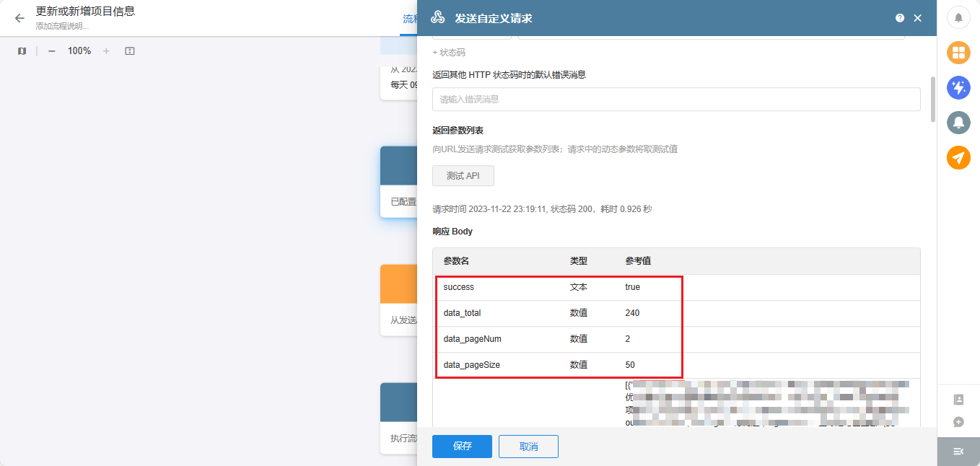Select the orange 从发送 workflow node

(x=398, y=300)
